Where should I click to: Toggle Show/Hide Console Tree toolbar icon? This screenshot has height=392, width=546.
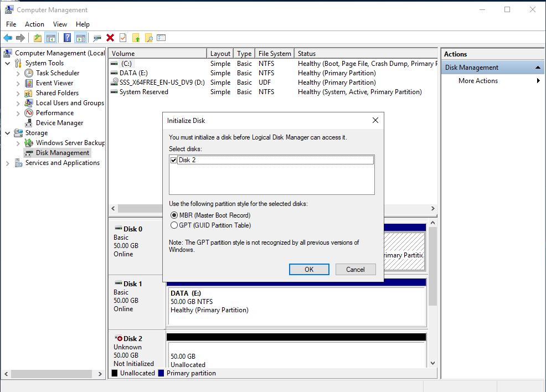pyautogui.click(x=51, y=38)
